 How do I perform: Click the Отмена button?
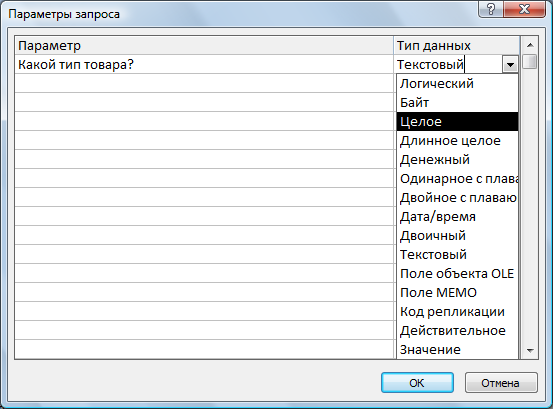click(501, 383)
